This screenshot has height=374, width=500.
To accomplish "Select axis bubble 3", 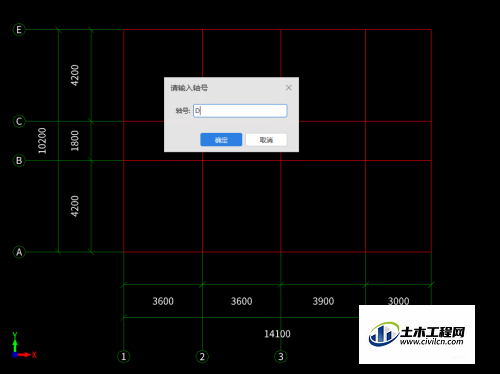I will coord(281,357).
